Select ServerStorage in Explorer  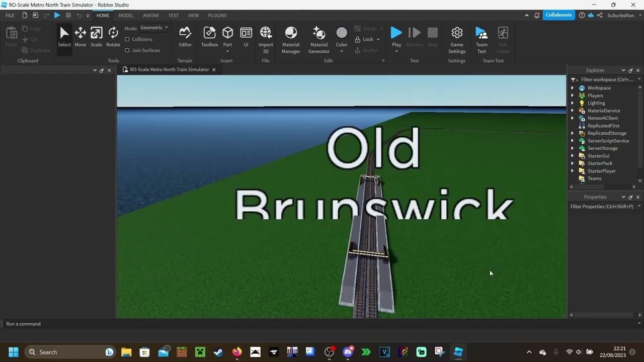click(603, 148)
